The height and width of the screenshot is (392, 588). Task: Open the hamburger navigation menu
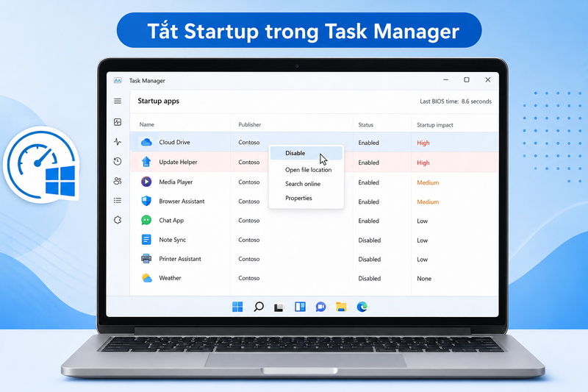click(x=118, y=101)
